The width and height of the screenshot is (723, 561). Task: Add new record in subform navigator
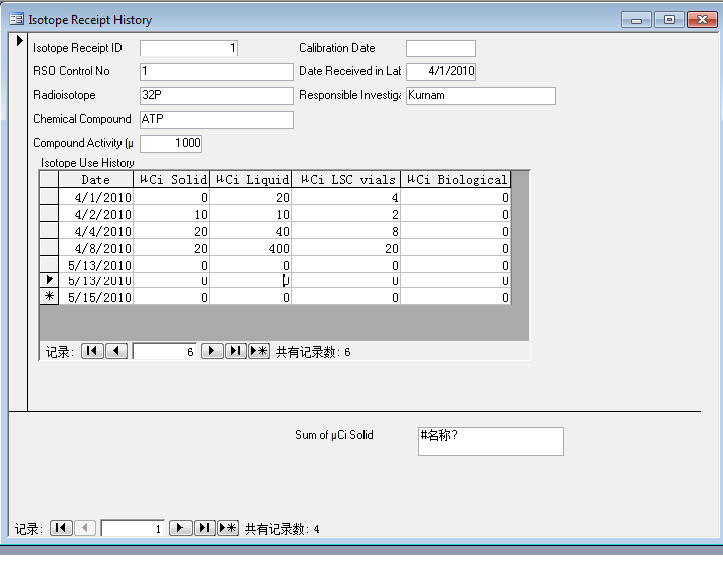pyautogui.click(x=259, y=351)
